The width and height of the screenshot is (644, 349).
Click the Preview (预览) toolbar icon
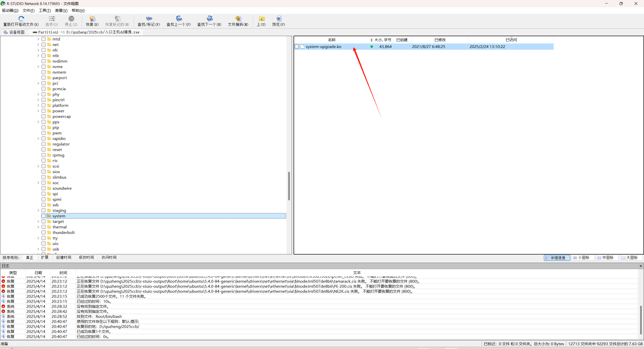coord(279,19)
